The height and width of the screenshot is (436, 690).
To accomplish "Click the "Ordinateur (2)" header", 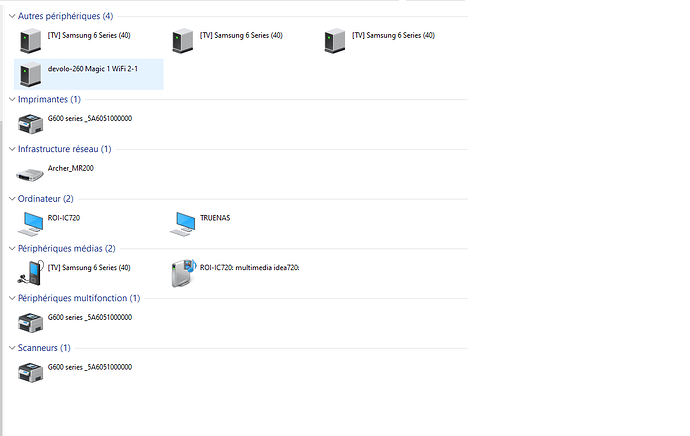I will coord(46,199).
